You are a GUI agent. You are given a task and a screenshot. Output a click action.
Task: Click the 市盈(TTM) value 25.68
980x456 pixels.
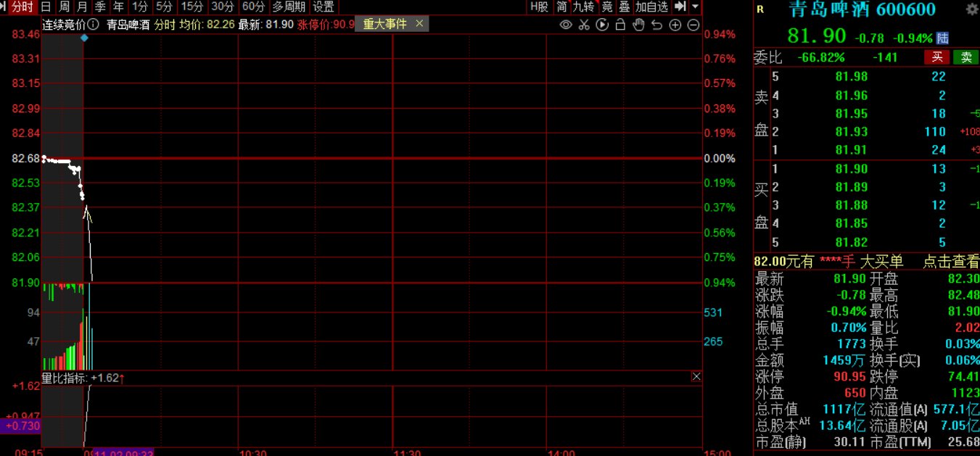tap(964, 442)
